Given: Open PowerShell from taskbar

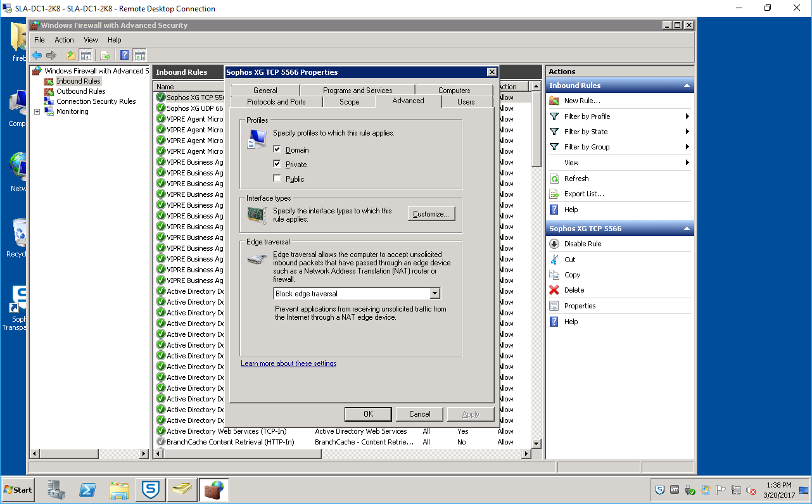Looking at the screenshot, I should pos(87,490).
